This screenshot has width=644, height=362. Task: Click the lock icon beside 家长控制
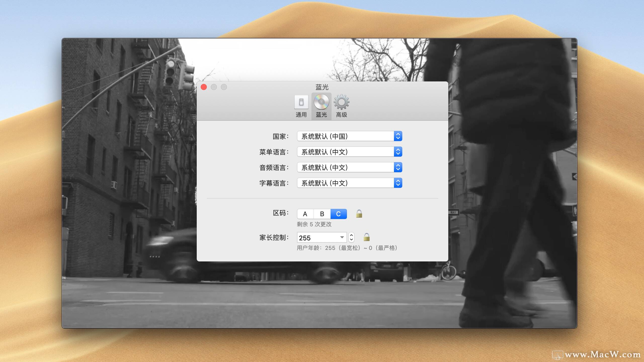pyautogui.click(x=367, y=237)
